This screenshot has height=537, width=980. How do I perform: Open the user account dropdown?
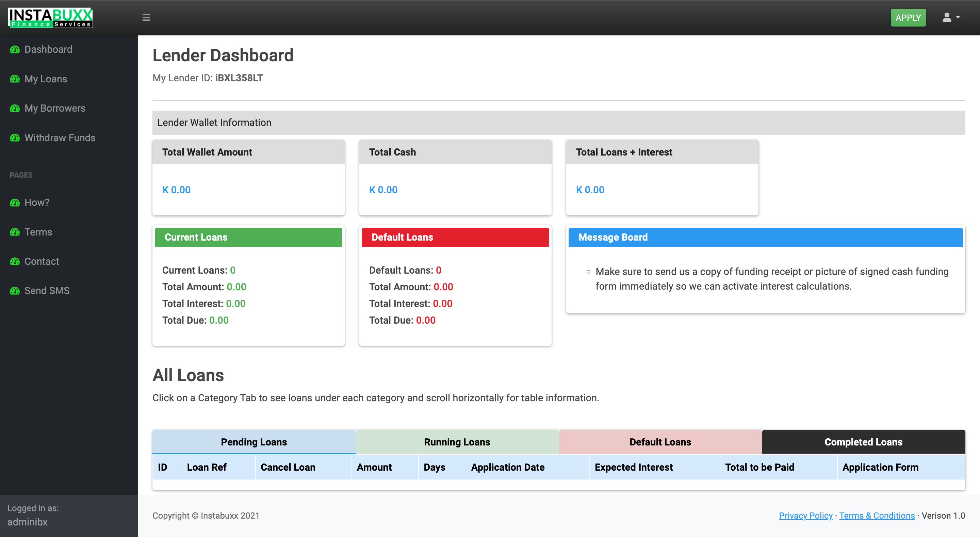coord(951,17)
